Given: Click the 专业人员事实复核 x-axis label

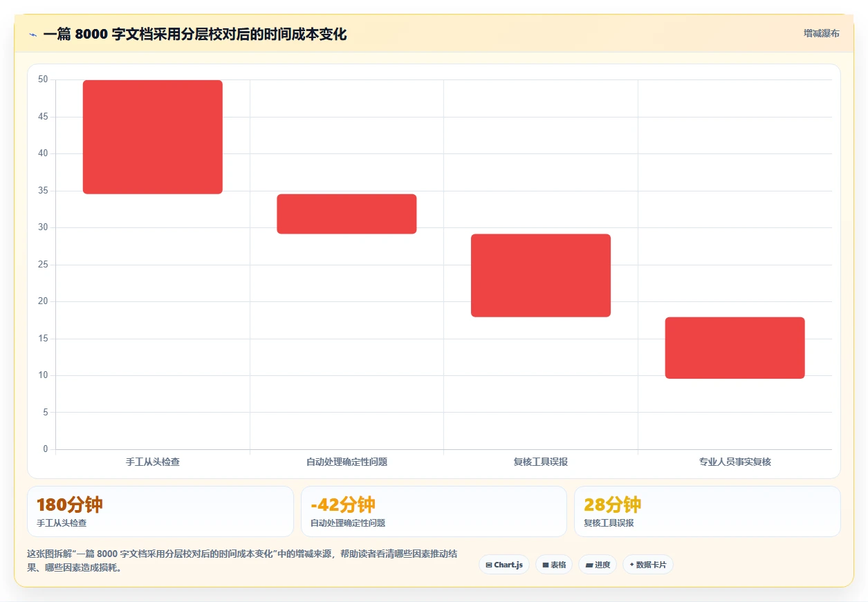Looking at the screenshot, I should pyautogui.click(x=735, y=462).
